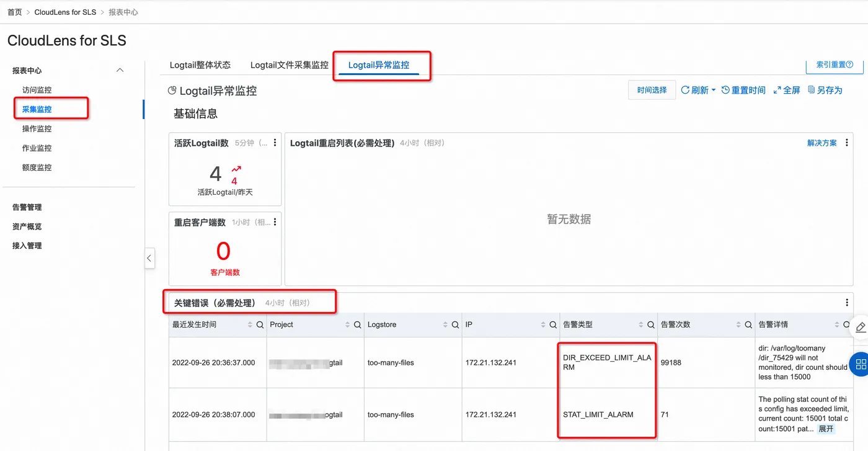868x451 pixels.
Task: Search the IP column
Action: point(552,324)
